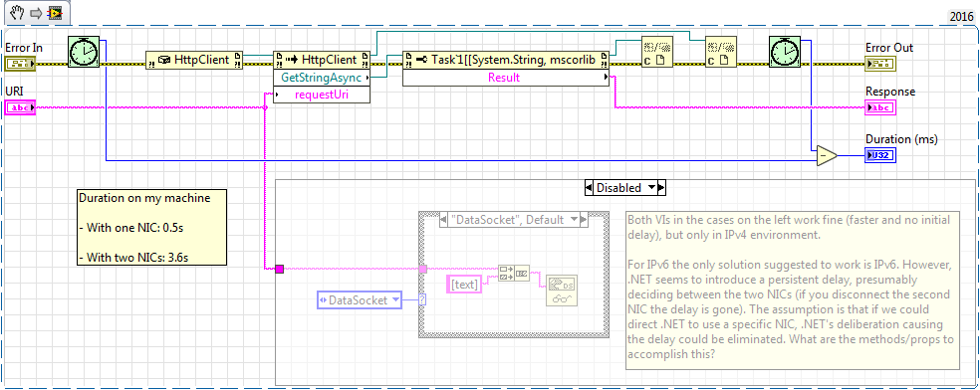The width and height of the screenshot is (980, 390).
Task: Select the Task`1 property node header
Action: [506, 61]
